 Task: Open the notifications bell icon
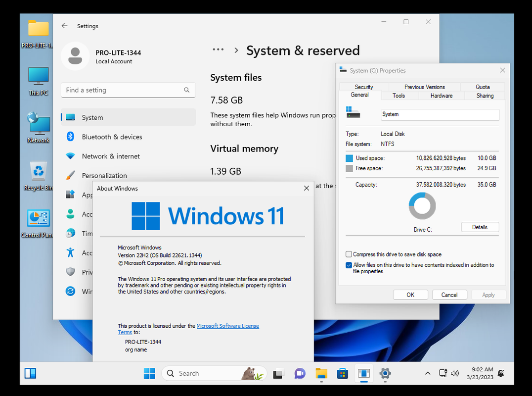[x=501, y=373]
